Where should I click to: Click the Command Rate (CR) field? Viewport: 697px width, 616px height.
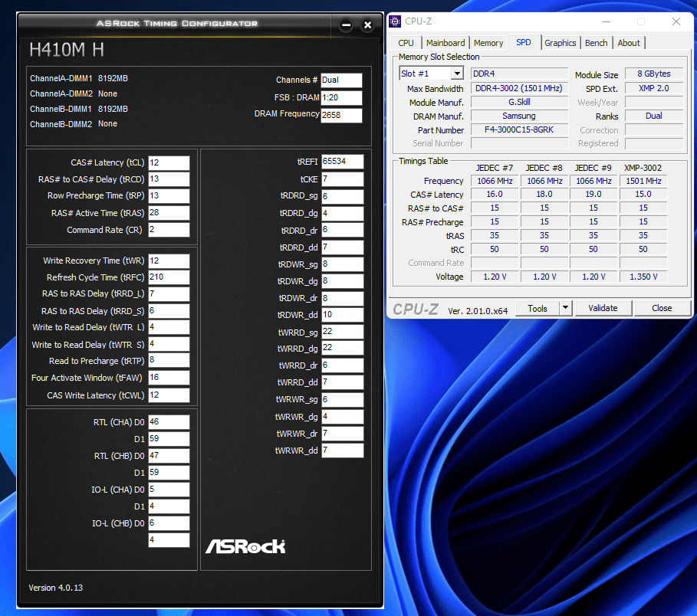point(169,230)
